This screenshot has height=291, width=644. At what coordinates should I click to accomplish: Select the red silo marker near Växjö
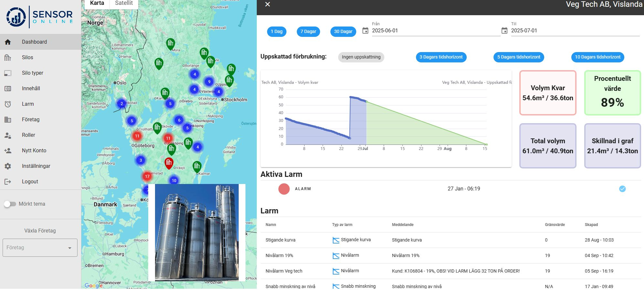click(x=169, y=163)
